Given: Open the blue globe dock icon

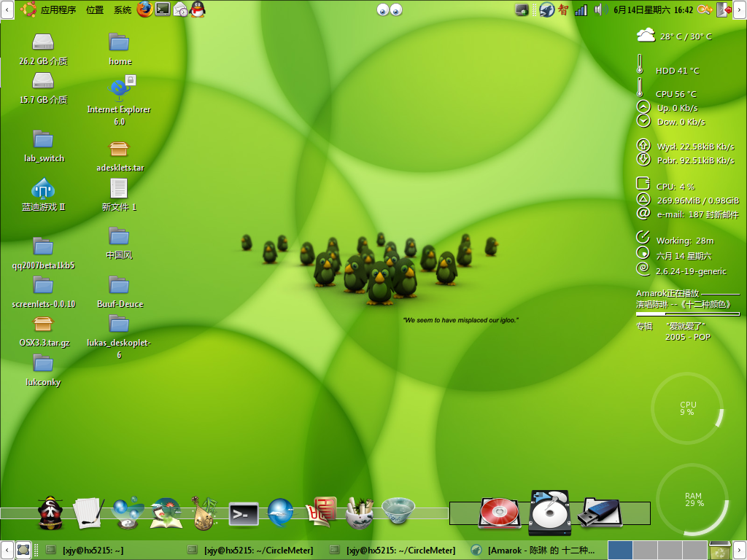Looking at the screenshot, I should (x=281, y=513).
